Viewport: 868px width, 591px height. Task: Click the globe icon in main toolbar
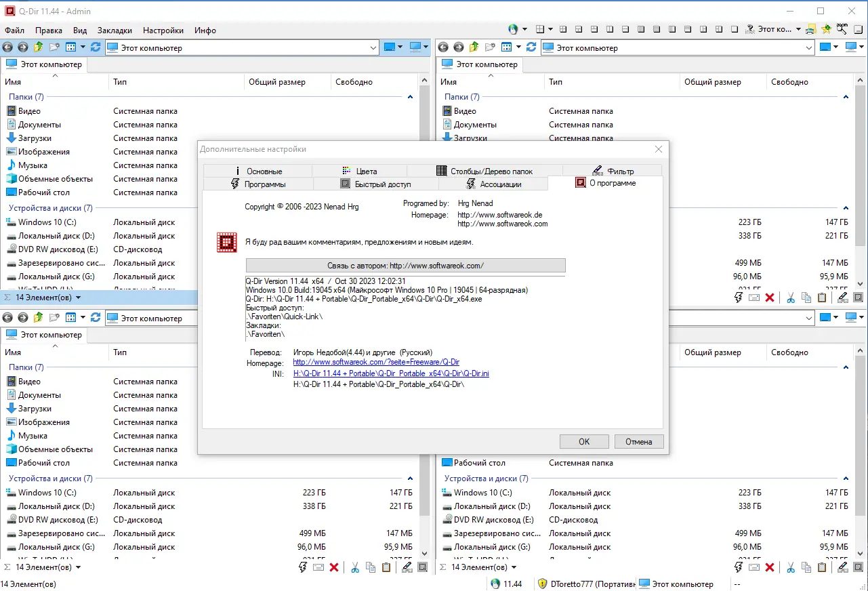[x=513, y=29]
